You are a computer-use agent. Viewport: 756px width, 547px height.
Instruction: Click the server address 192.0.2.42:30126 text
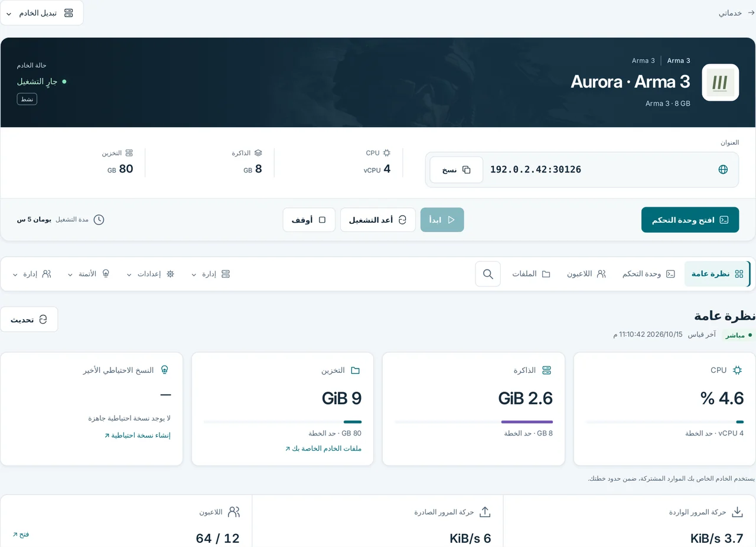click(536, 170)
